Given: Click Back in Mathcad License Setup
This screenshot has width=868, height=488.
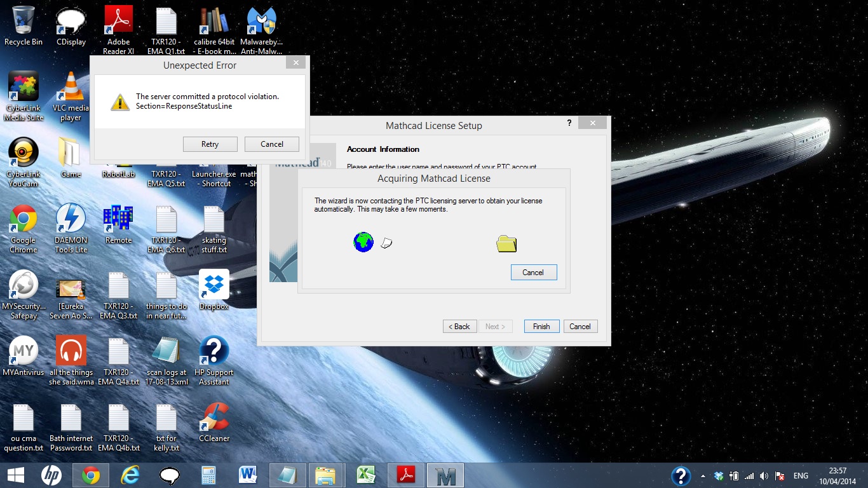Looking at the screenshot, I should click(x=459, y=327).
